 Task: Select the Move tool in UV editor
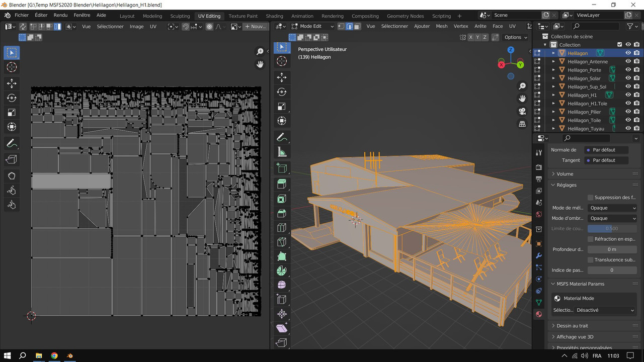(x=12, y=83)
